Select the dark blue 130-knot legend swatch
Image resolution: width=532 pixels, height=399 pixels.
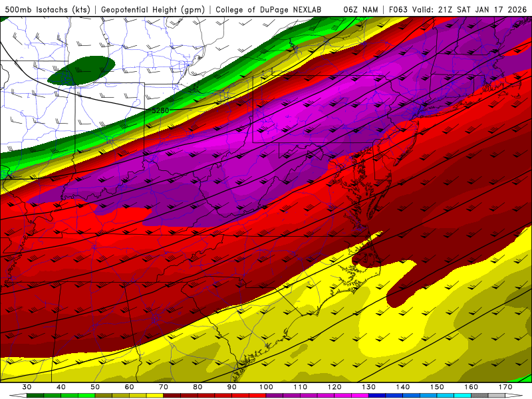[377, 396]
